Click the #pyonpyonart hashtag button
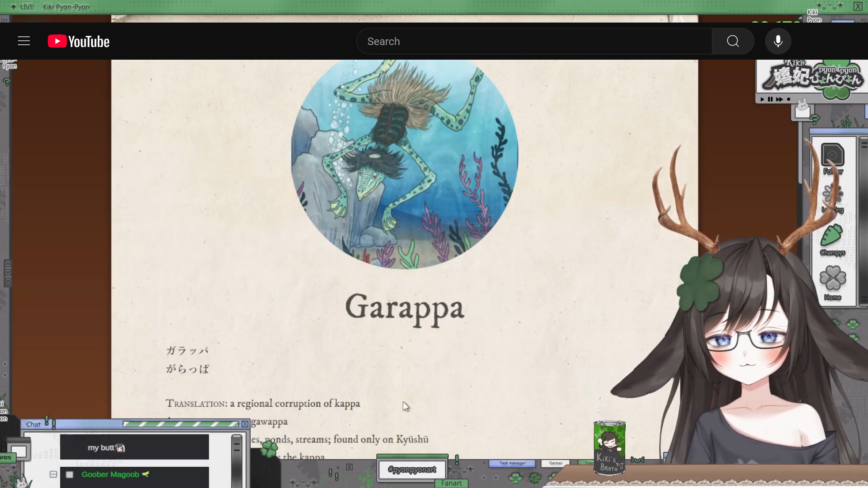Image resolution: width=868 pixels, height=488 pixels. point(412,469)
